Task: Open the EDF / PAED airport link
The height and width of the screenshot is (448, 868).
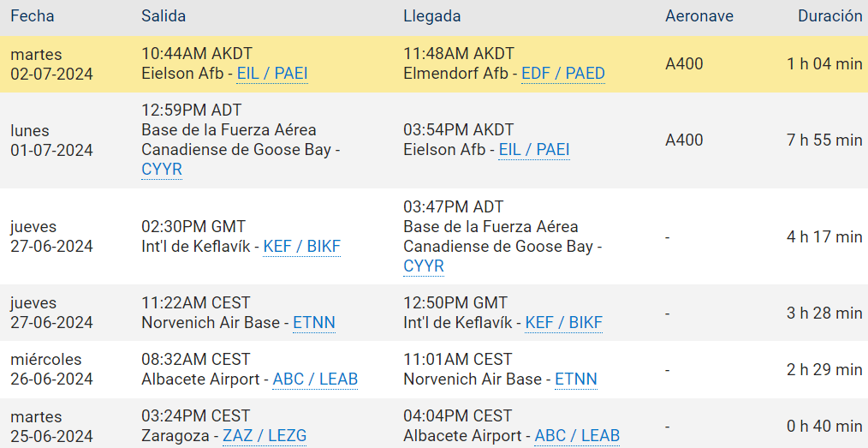Action: point(563,74)
